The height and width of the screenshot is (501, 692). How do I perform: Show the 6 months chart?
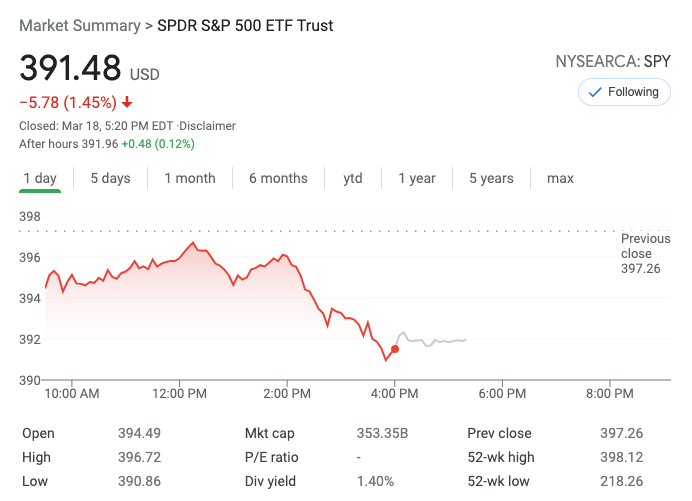[x=278, y=179]
